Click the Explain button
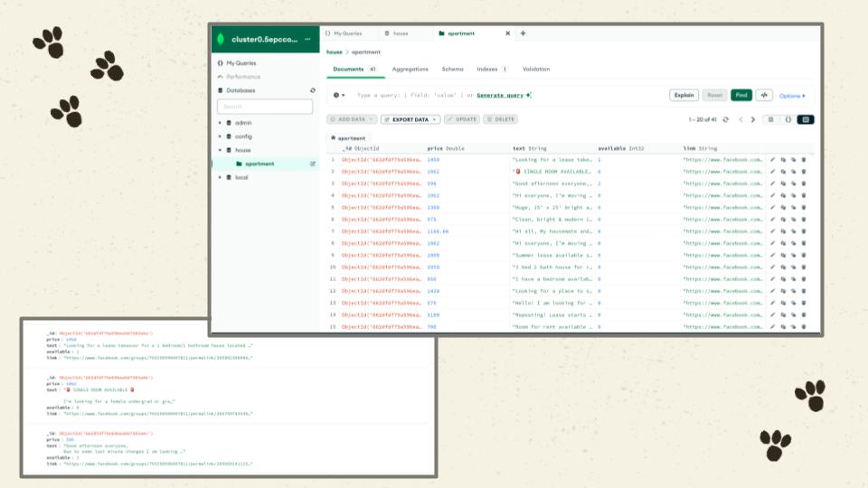Image resolution: width=868 pixels, height=488 pixels. pos(684,95)
